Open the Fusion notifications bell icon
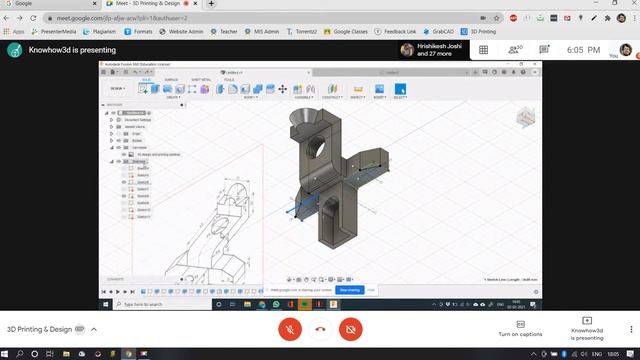 pos(513,72)
